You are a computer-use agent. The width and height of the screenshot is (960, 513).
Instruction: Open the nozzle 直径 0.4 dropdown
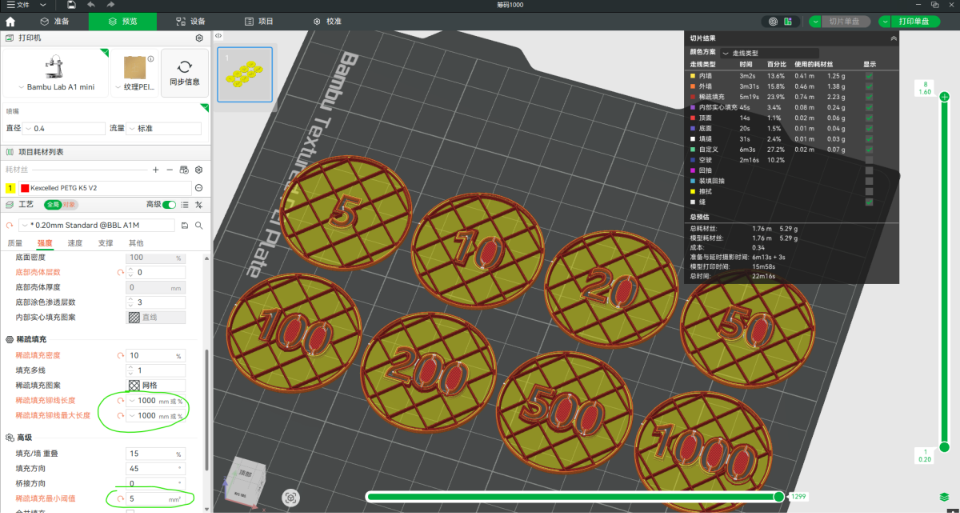(64, 129)
